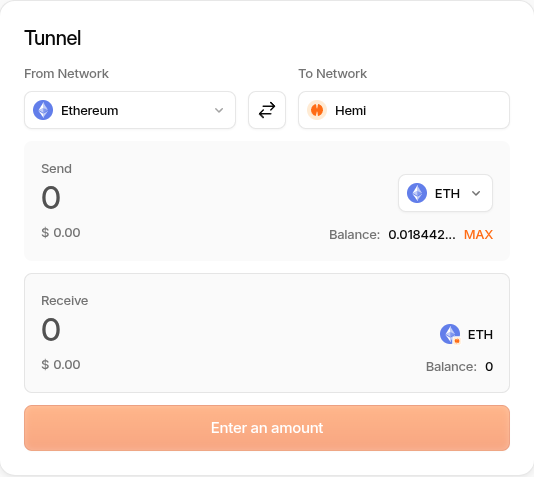Click the ETH-on-Hemi icon in Receive
The image size is (534, 477).
point(450,334)
